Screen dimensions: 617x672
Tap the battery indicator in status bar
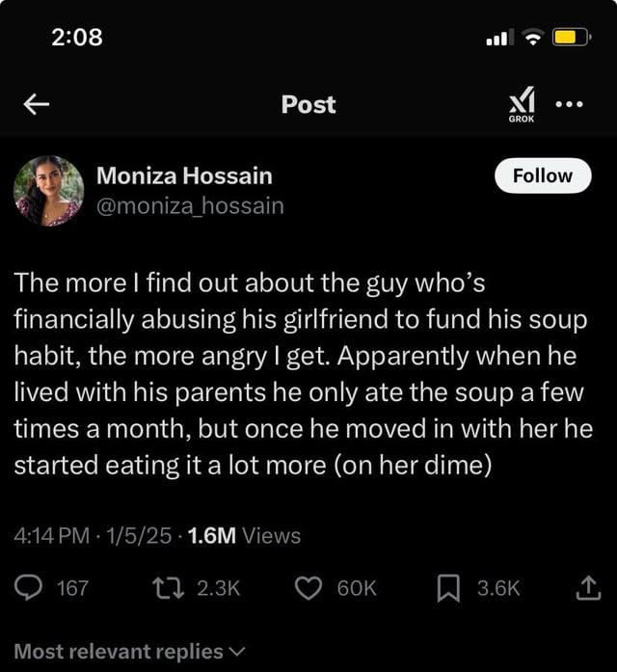click(567, 38)
